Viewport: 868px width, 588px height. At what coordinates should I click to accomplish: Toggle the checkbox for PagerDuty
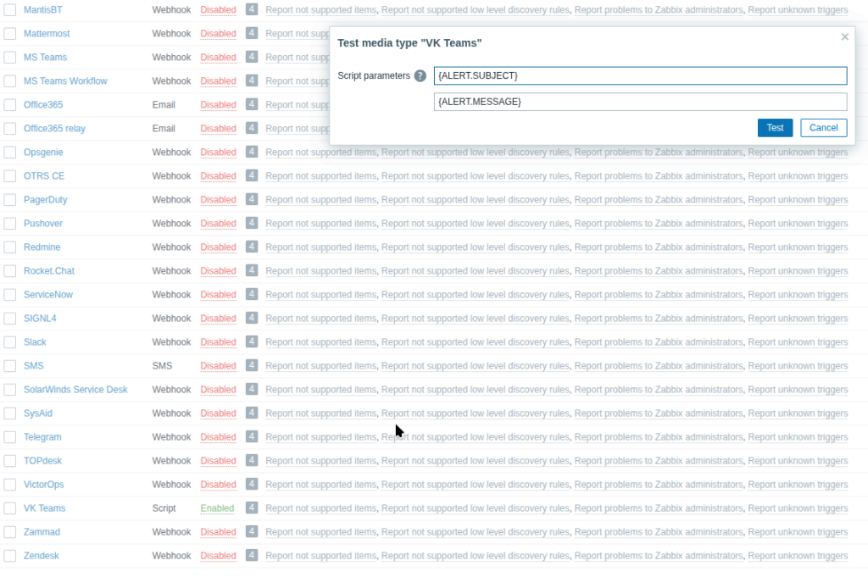click(x=9, y=200)
